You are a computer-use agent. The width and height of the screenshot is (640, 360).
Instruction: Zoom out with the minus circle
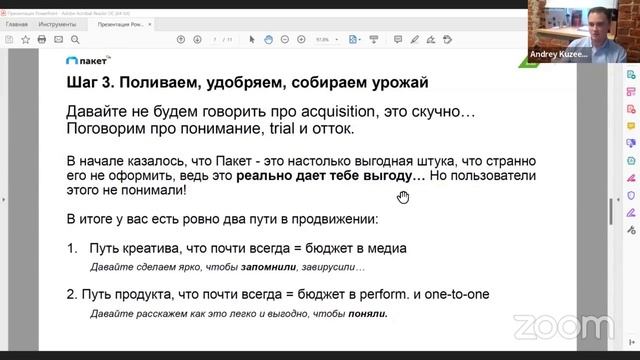tap(285, 40)
